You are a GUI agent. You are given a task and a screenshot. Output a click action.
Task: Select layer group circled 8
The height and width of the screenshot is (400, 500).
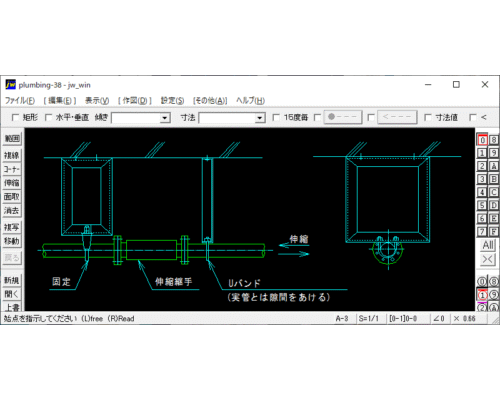click(x=494, y=282)
